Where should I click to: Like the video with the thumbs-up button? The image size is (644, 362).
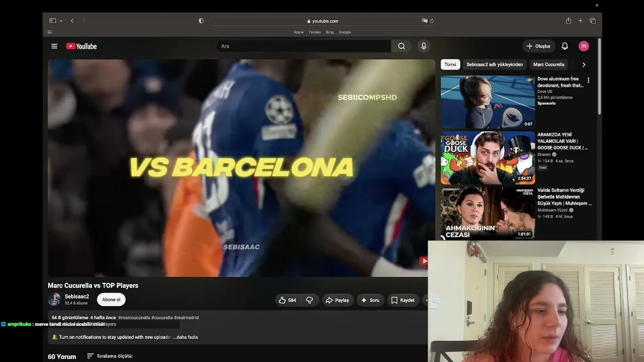pos(287,300)
